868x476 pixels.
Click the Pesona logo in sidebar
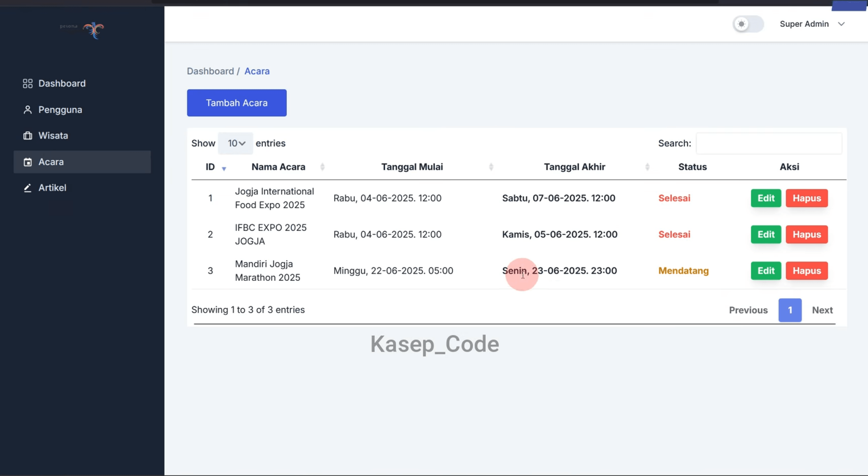[82, 30]
